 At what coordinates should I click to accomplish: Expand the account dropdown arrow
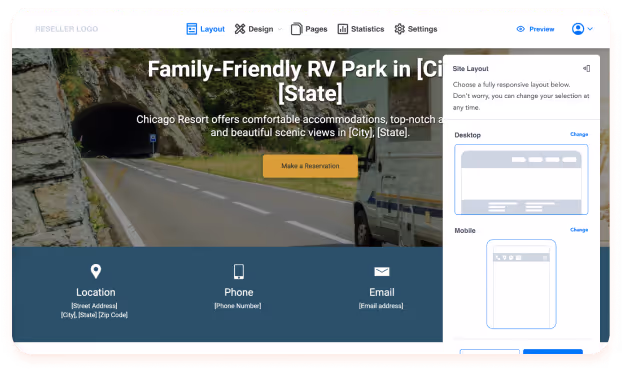(x=590, y=29)
